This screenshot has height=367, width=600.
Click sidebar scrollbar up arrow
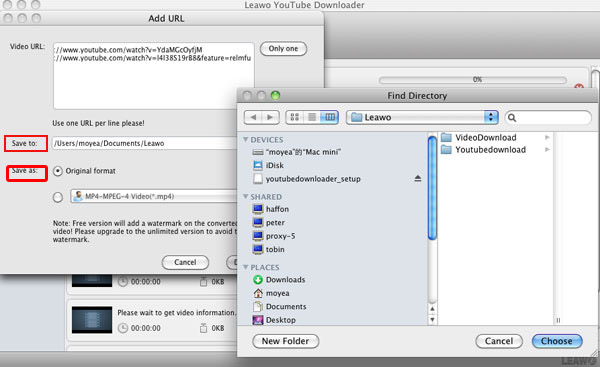[432, 309]
